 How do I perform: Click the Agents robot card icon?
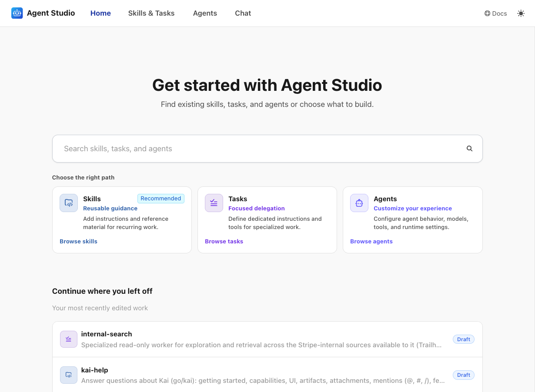359,203
